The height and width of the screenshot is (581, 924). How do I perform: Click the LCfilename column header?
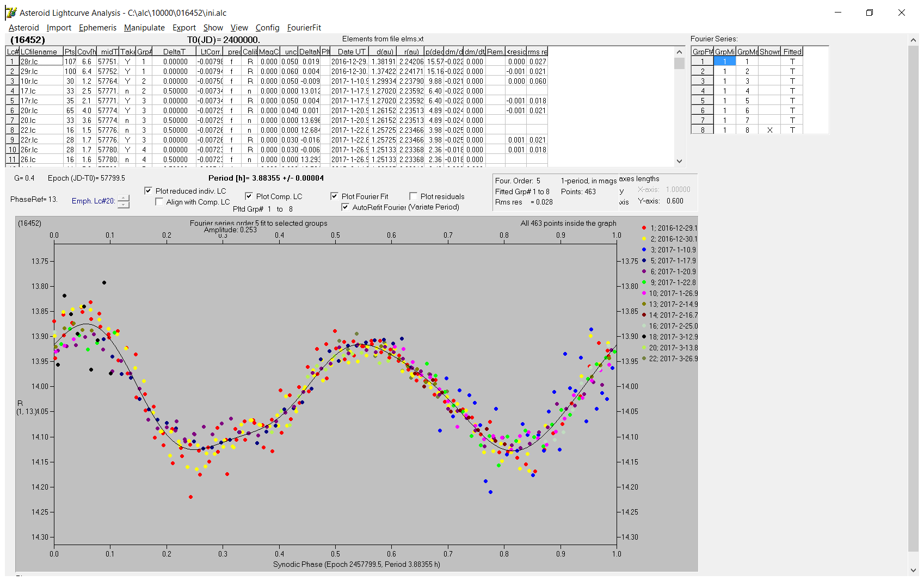[41, 52]
